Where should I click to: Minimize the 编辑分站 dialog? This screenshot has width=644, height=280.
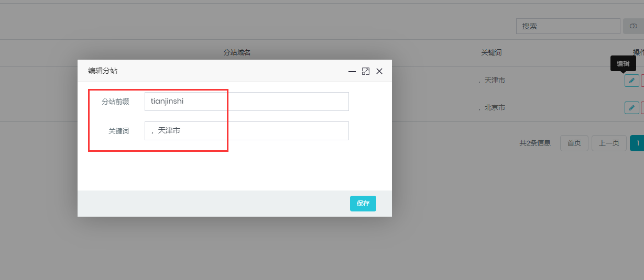tap(352, 71)
